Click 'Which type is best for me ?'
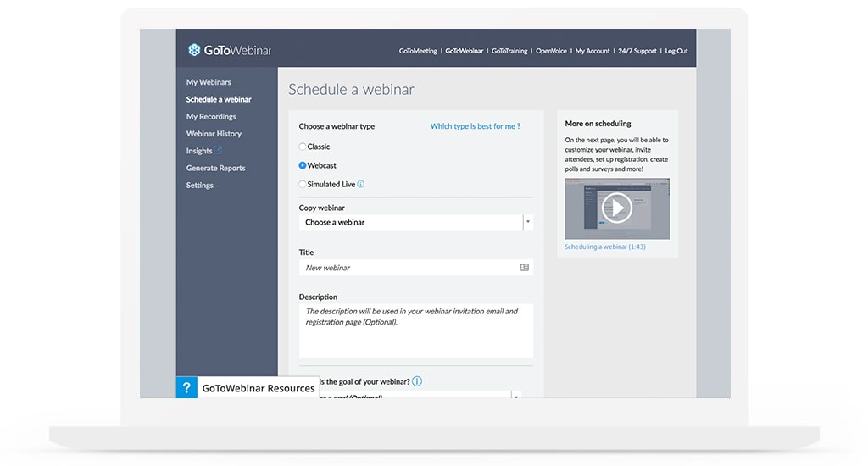 tap(476, 126)
